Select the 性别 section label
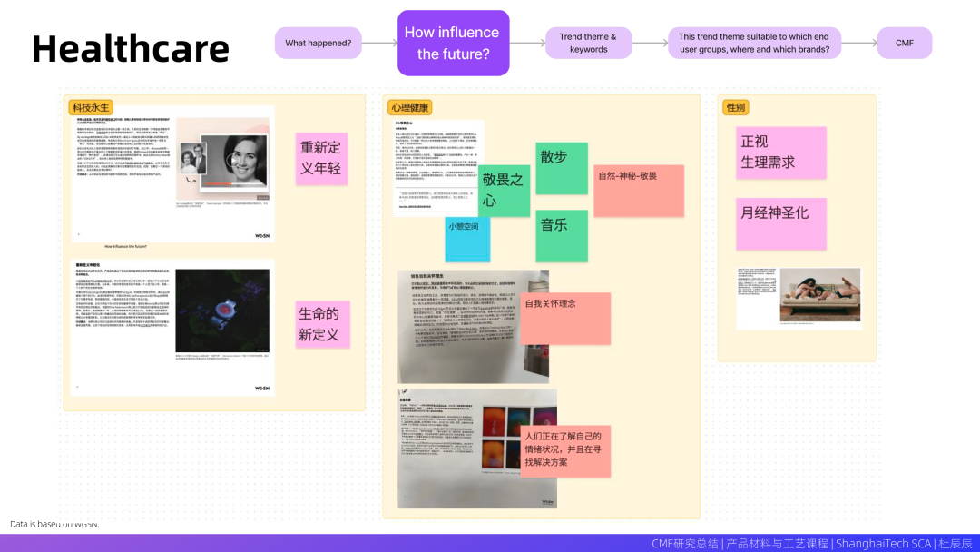980x552 pixels. pos(735,108)
